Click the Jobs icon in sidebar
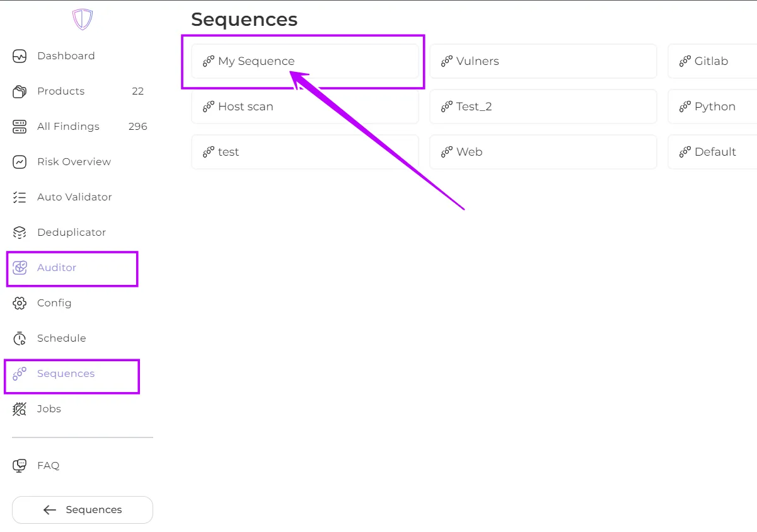Image resolution: width=757 pixels, height=532 pixels. [x=20, y=409]
